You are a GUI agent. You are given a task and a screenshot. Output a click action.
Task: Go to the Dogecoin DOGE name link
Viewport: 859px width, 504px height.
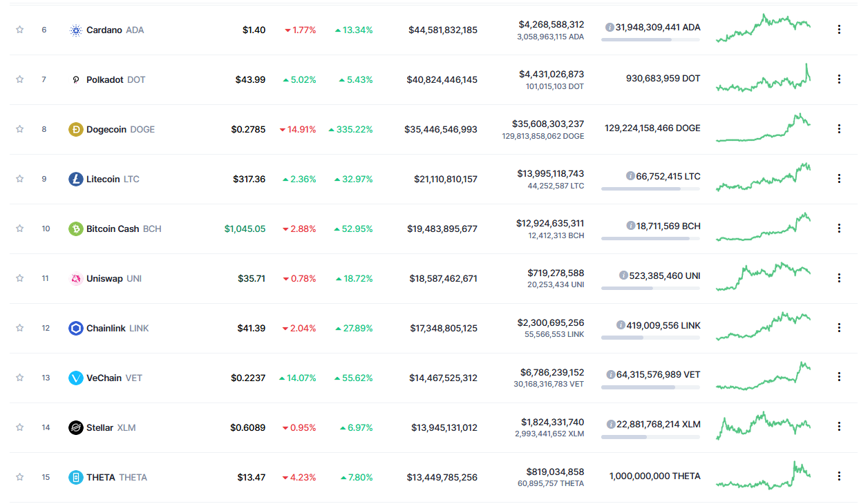[120, 130]
